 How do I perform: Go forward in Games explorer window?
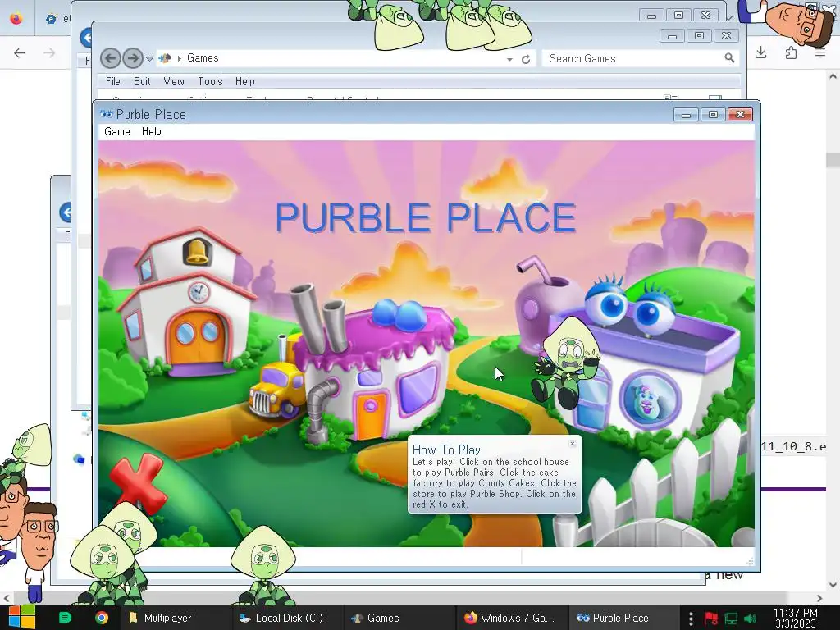pos(132,58)
